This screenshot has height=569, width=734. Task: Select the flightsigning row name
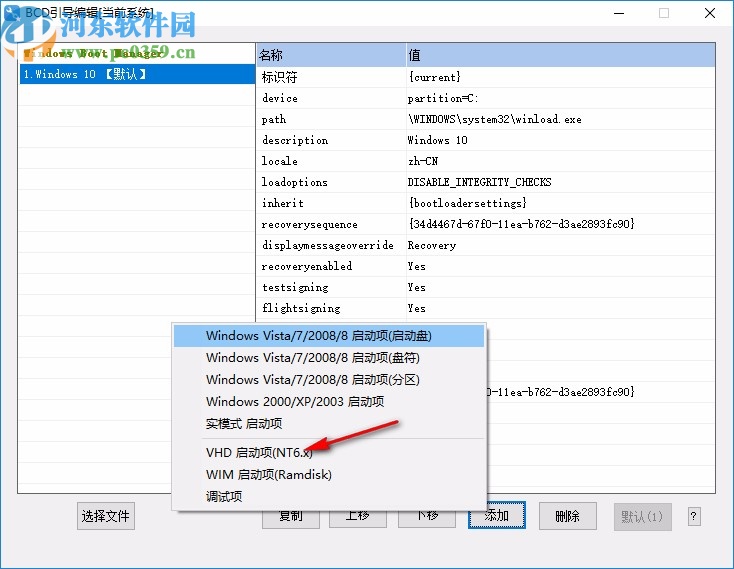[301, 308]
